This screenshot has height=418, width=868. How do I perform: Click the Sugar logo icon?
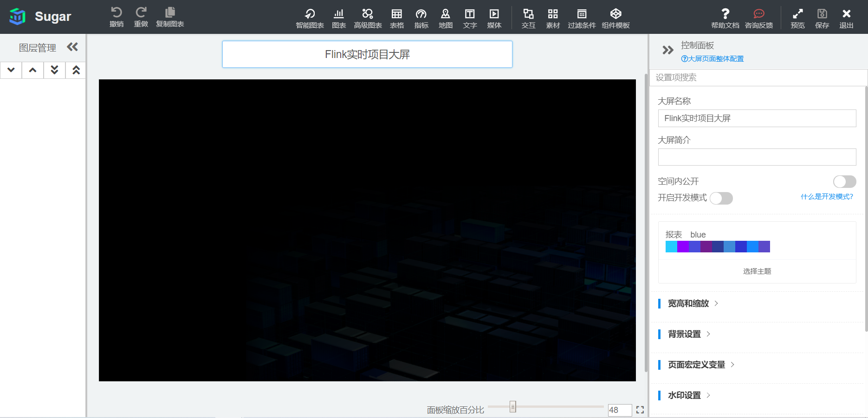pos(18,17)
